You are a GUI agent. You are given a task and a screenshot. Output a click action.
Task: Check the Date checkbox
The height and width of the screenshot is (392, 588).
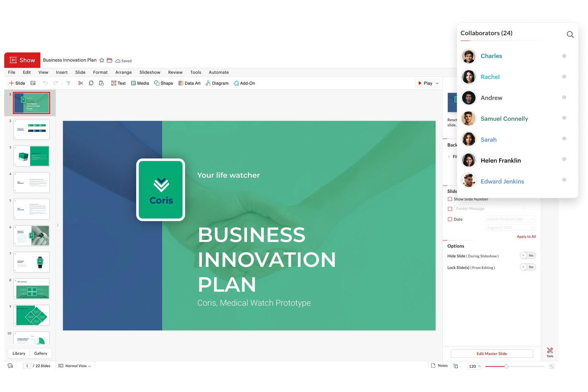tap(450, 219)
